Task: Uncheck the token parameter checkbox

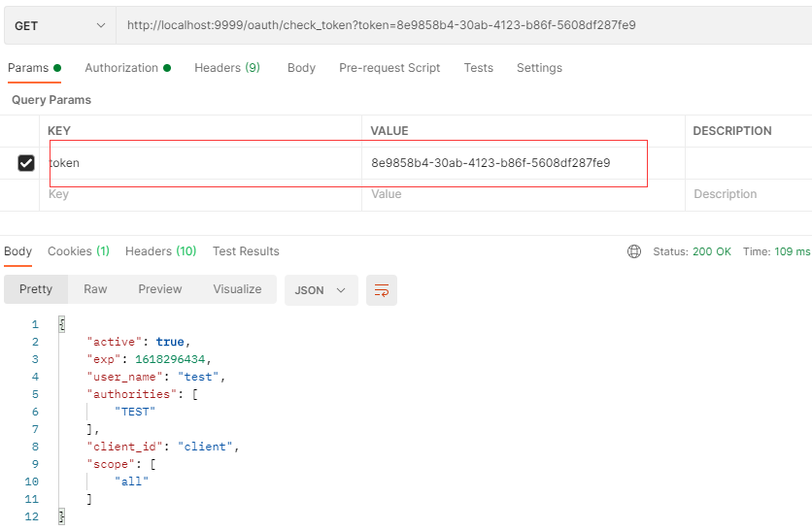Action: click(26, 163)
